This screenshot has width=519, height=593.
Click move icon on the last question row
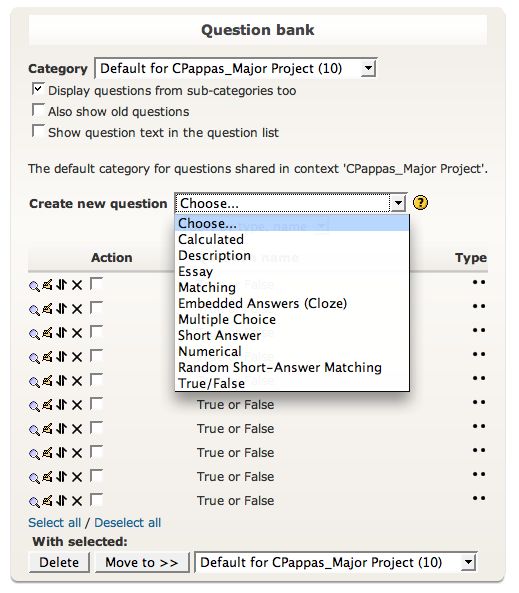pos(61,501)
